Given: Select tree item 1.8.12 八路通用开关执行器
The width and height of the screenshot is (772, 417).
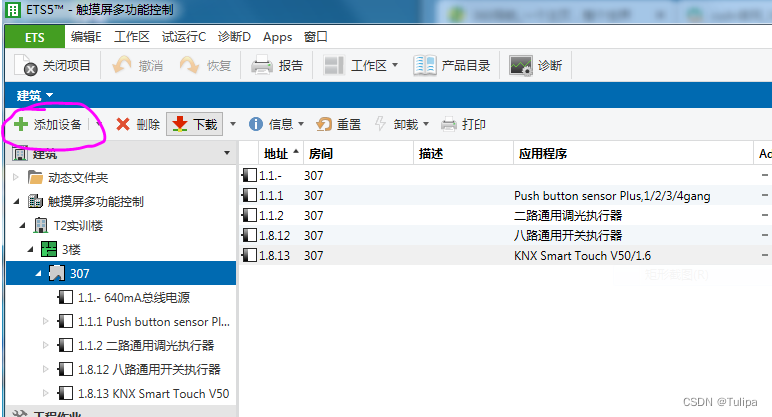Looking at the screenshot, I should click(x=149, y=369).
